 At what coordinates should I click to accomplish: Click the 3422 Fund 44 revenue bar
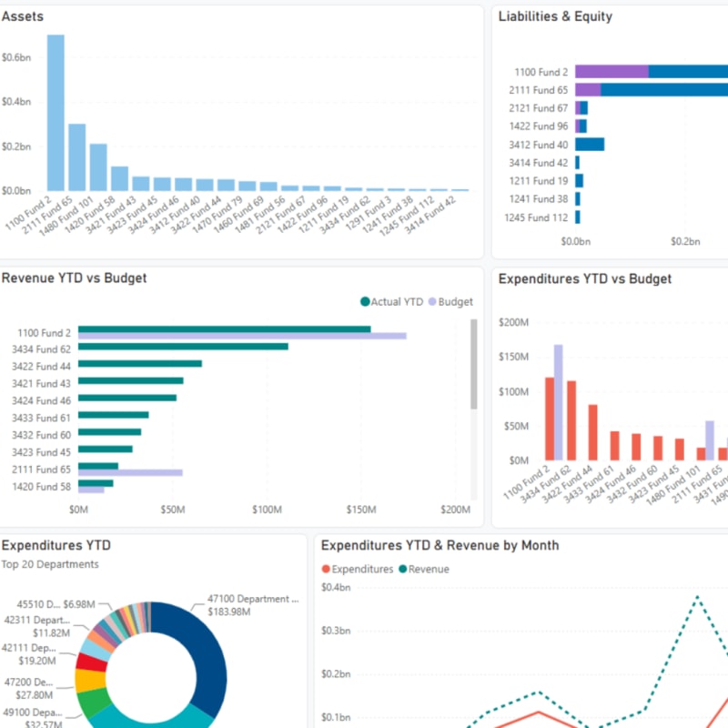click(x=140, y=363)
